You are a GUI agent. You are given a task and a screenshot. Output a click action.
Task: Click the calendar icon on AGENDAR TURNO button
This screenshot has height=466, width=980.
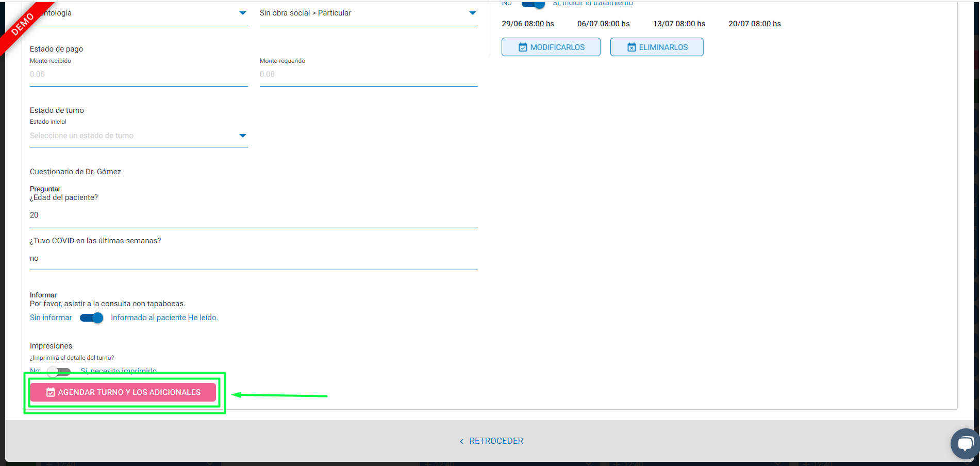point(51,392)
